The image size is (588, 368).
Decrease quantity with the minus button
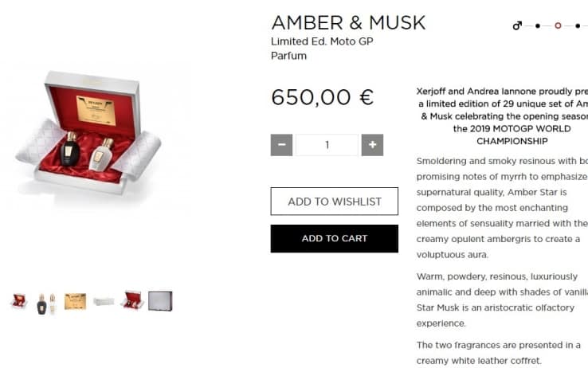[281, 145]
